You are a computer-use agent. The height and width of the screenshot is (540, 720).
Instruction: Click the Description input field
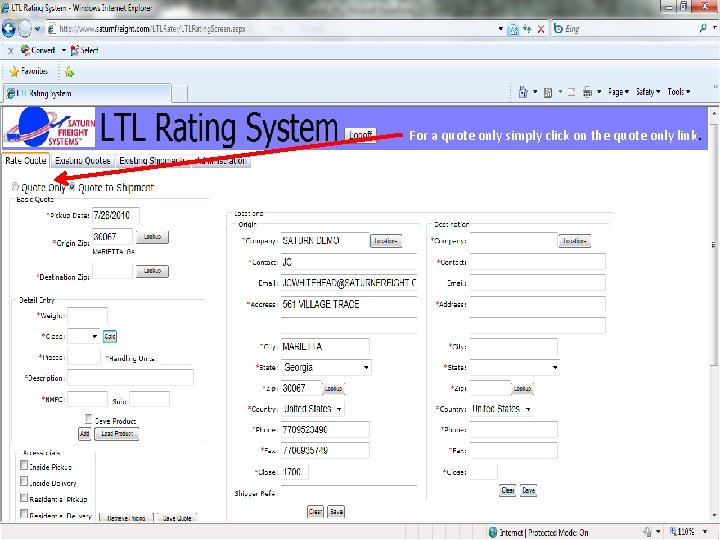[130, 377]
